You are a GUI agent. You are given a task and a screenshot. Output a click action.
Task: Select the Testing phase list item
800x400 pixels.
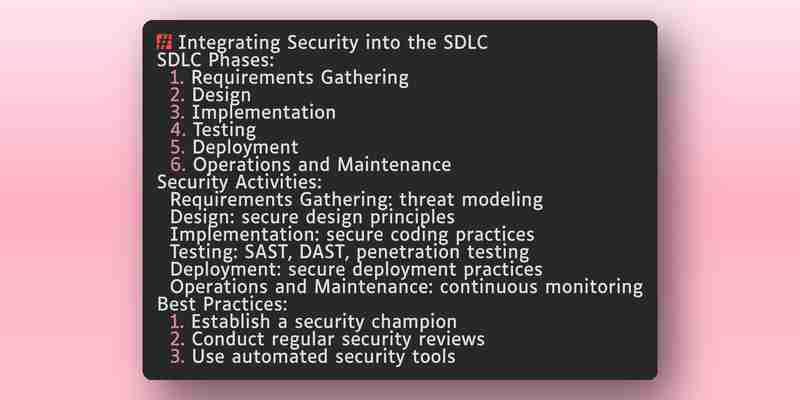click(x=213, y=130)
